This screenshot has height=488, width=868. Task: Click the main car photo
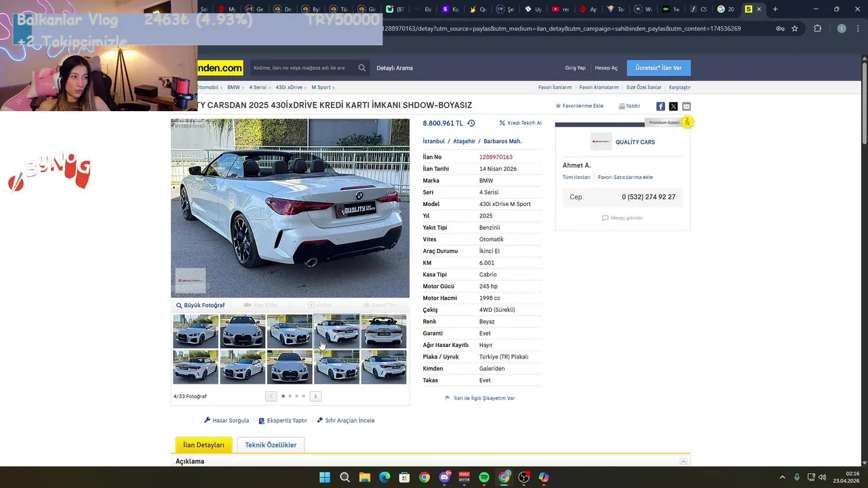[290, 208]
